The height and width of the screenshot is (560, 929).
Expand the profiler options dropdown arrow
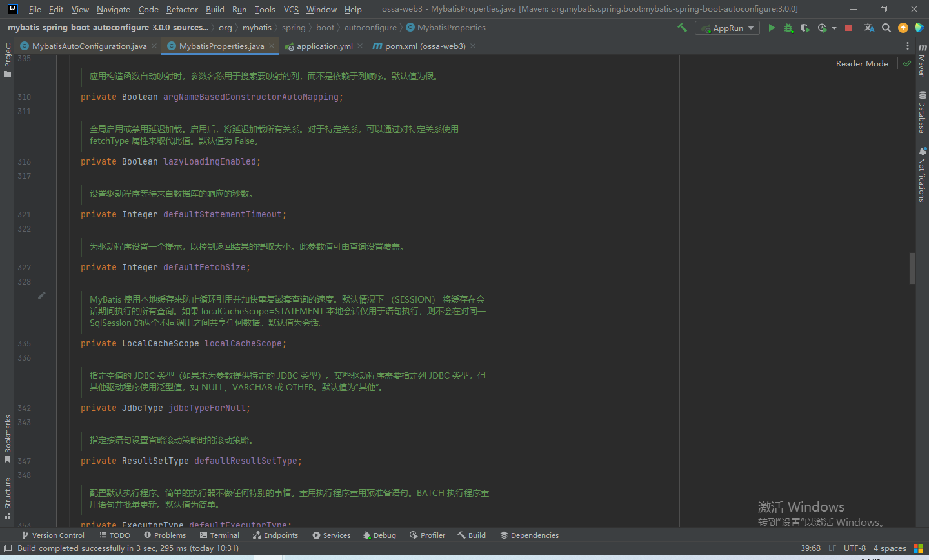pos(834,28)
